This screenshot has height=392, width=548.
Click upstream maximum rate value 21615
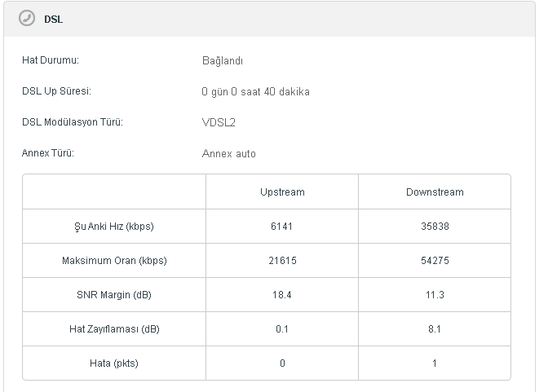(282, 261)
